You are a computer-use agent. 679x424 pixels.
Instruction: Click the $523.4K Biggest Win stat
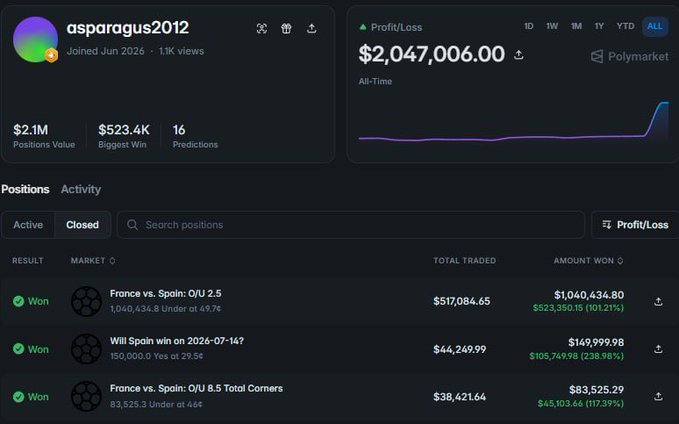[x=124, y=136]
